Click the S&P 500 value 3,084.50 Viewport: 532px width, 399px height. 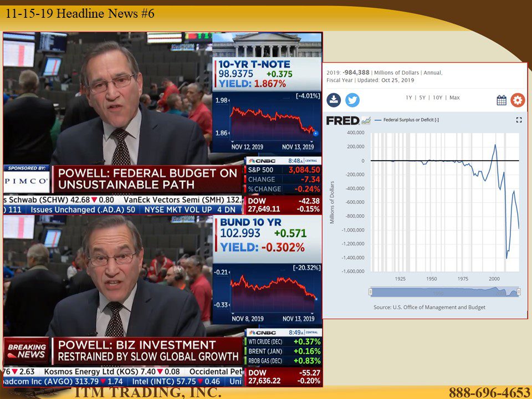pyautogui.click(x=304, y=170)
